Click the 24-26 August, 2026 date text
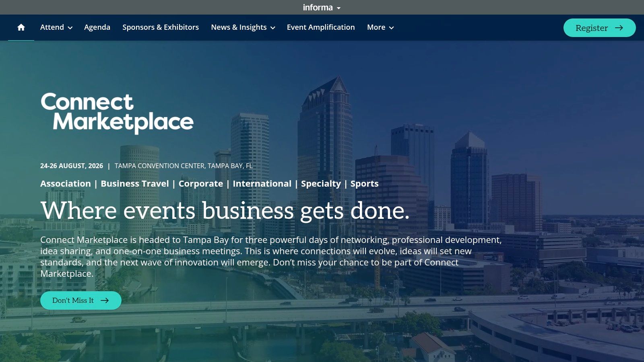Viewport: 644px width, 362px height. (72, 166)
